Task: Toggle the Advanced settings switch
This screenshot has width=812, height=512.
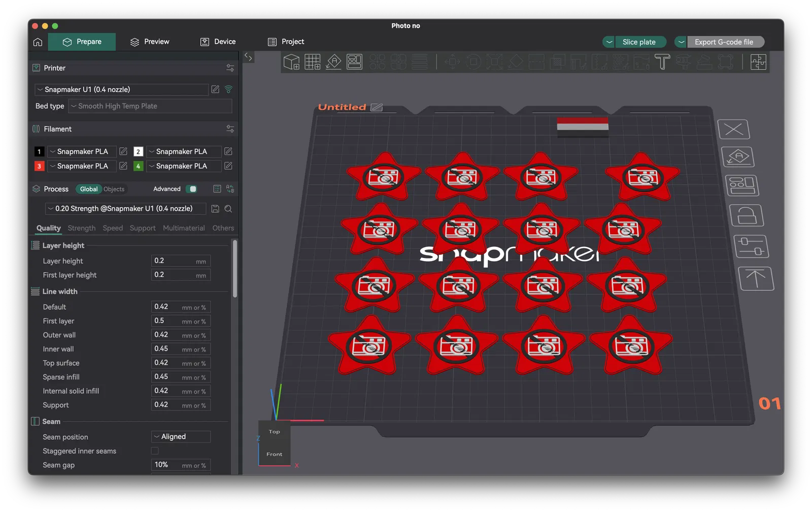Action: [x=191, y=189]
